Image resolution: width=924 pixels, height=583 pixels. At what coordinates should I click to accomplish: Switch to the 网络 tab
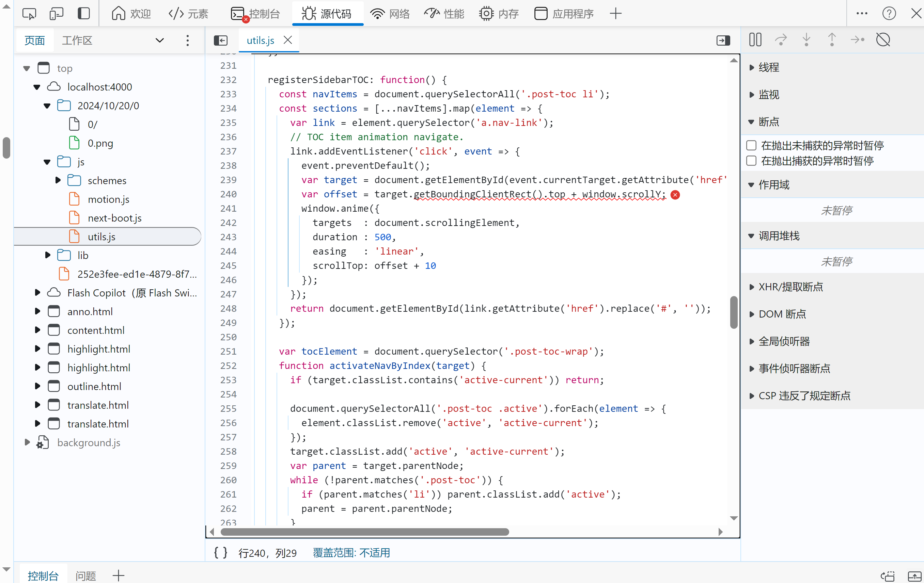[x=390, y=14]
